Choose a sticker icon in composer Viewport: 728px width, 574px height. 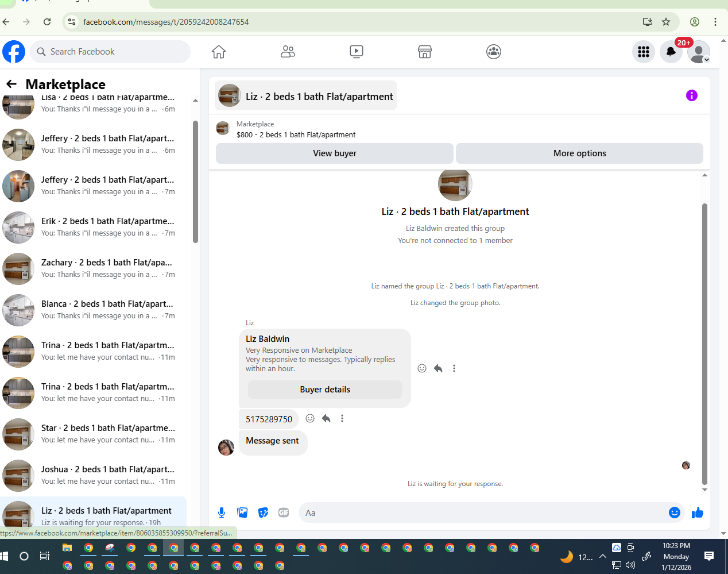(263, 513)
